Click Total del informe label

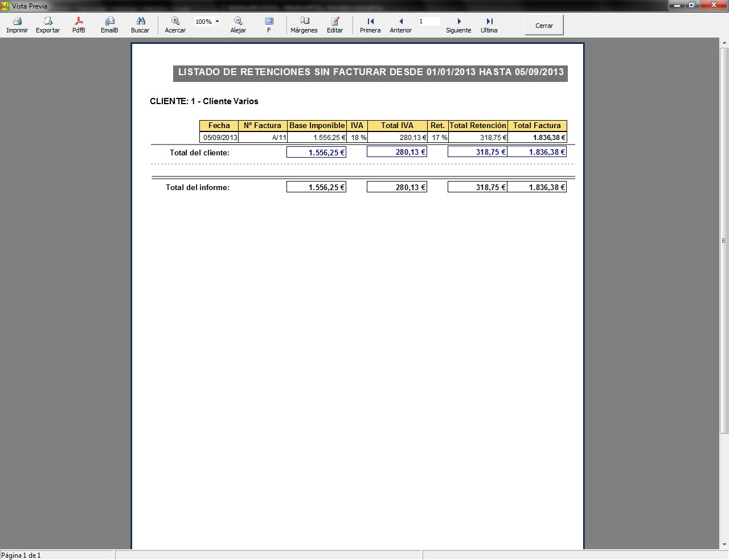198,187
